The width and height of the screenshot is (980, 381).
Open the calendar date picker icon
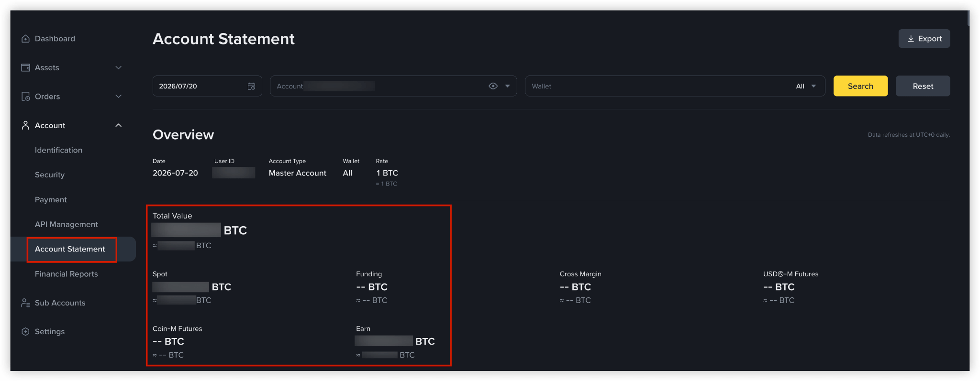click(x=251, y=87)
